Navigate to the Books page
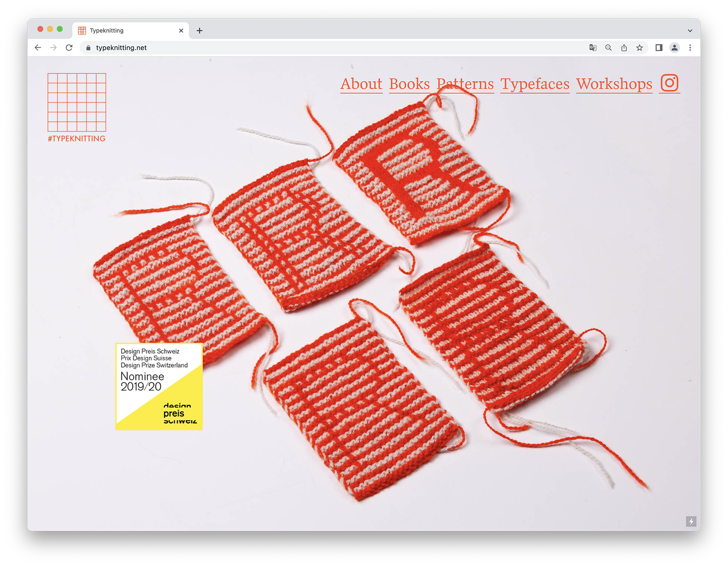 409,84
